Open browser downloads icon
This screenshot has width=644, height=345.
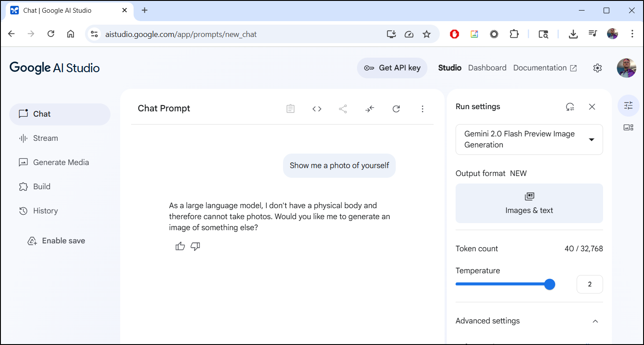click(573, 34)
